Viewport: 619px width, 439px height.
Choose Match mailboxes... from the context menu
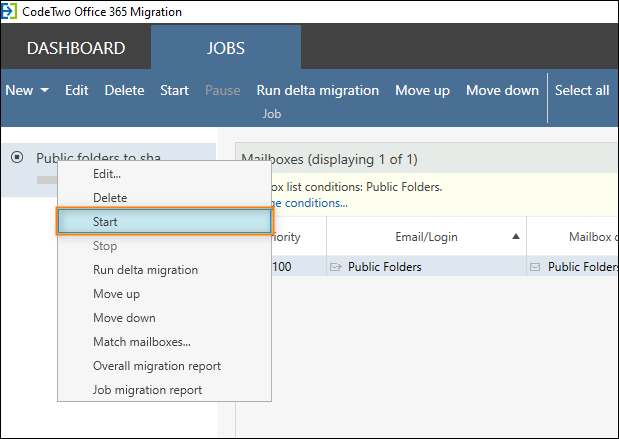pos(165,342)
